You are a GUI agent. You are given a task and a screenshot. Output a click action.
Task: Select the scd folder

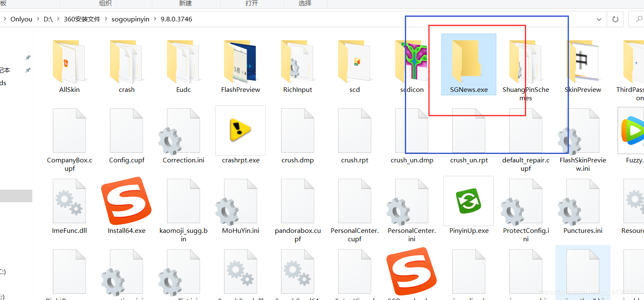click(x=355, y=66)
